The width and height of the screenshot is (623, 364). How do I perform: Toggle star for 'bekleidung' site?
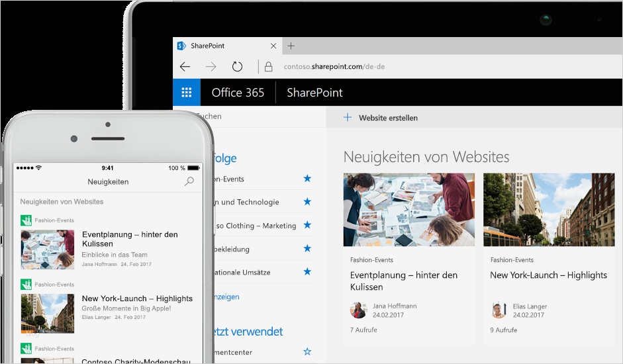coord(307,248)
